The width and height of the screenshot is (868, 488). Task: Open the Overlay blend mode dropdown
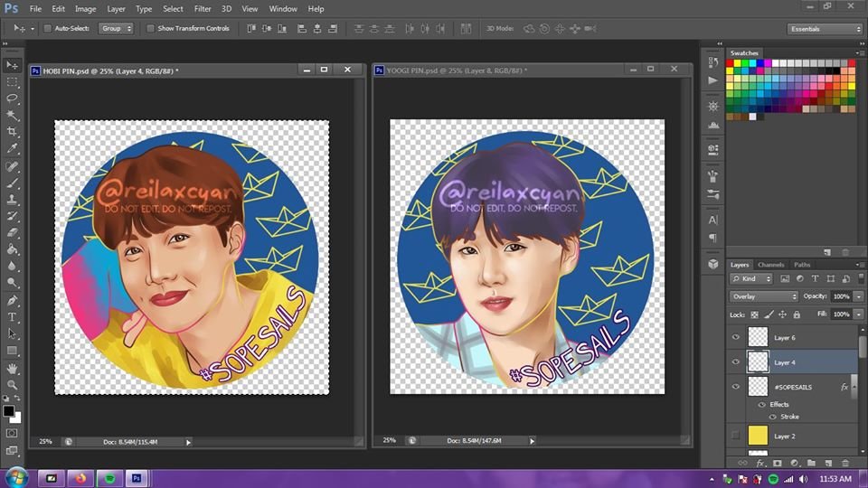click(763, 296)
